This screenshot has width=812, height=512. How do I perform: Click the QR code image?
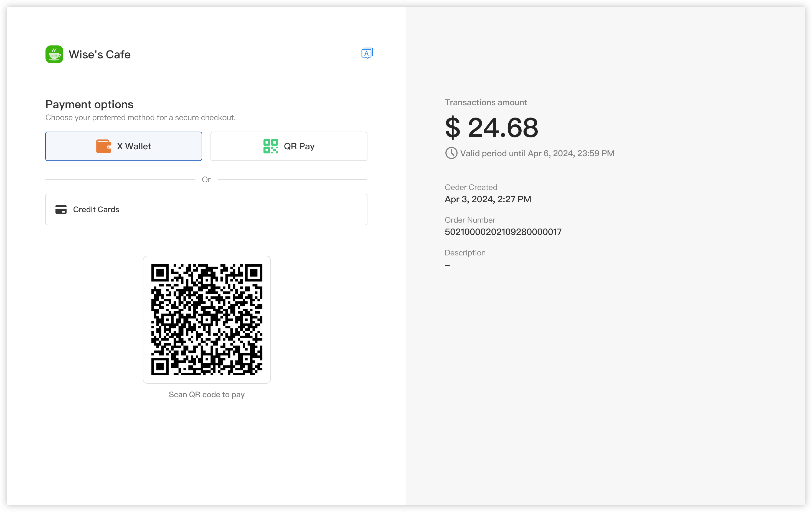click(x=207, y=320)
